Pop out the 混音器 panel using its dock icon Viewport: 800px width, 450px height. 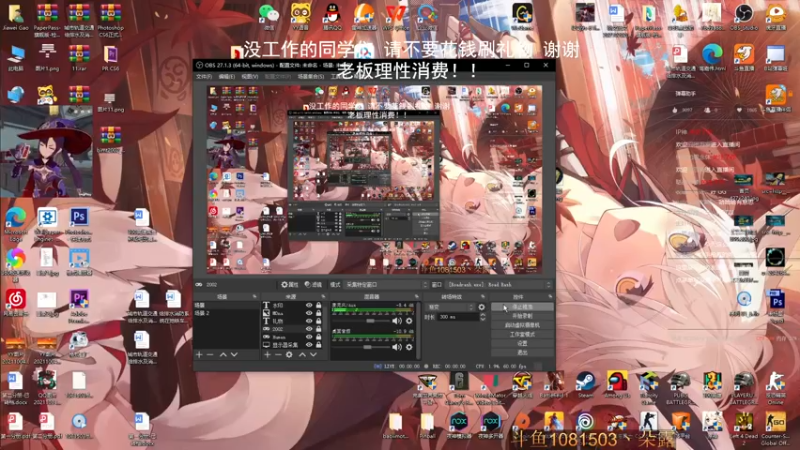click(416, 296)
